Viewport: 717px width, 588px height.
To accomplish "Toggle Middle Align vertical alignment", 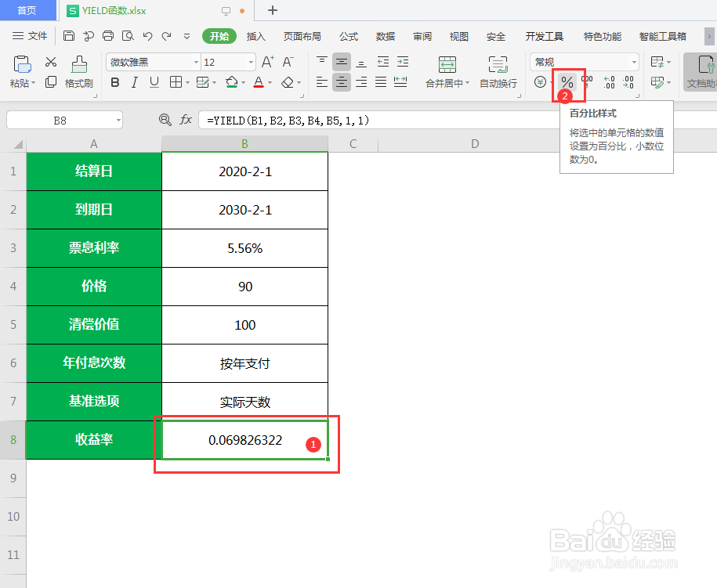I will pos(342,62).
